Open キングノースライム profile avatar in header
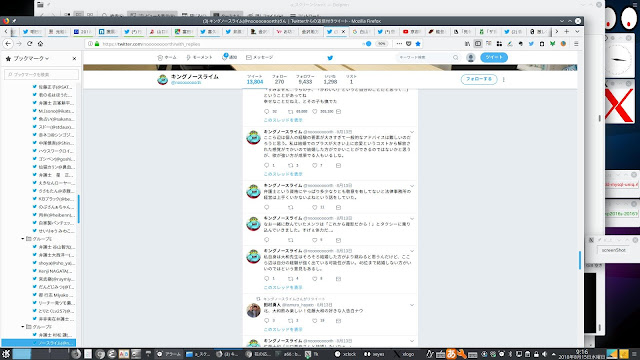Viewport: 640px width, 360px height. click(162, 80)
